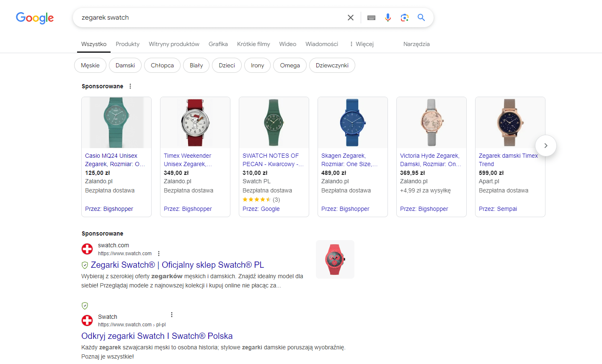
Task: Open Casio MQ24 Unisex Zegarek product link
Action: pos(115,160)
